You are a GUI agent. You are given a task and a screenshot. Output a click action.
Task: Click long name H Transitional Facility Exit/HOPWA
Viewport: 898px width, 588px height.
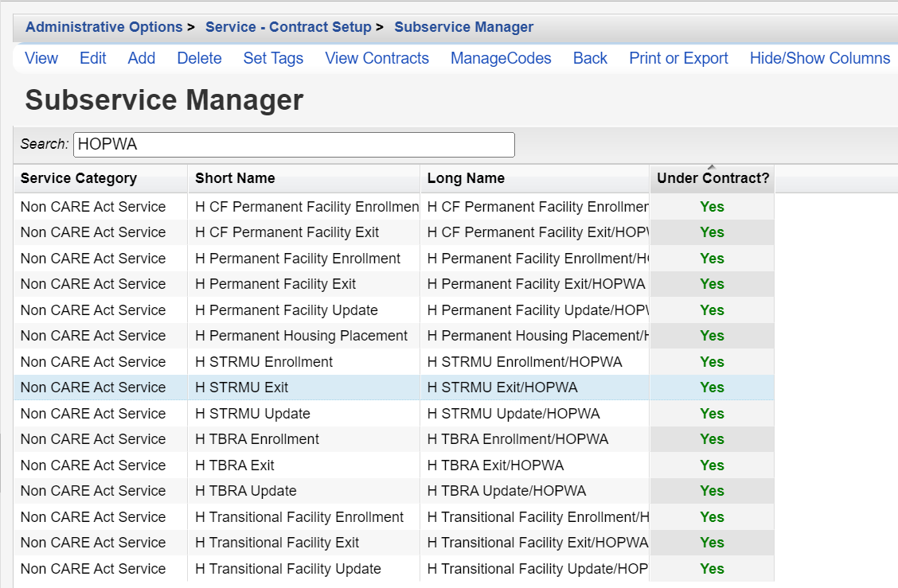(538, 542)
